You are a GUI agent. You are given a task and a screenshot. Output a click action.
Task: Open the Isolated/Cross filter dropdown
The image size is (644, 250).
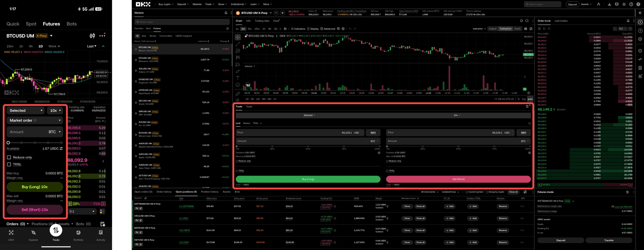450,192
